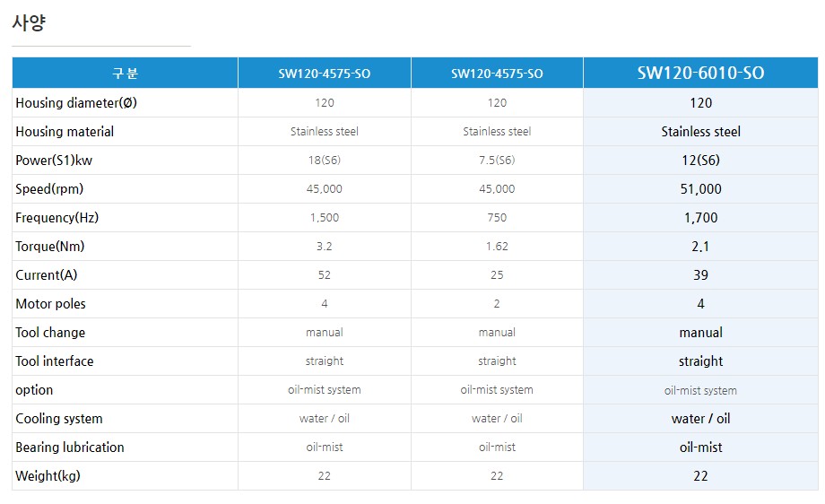
Task: Click the Torque(Nm) row label
Action: pyautogui.click(x=50, y=247)
